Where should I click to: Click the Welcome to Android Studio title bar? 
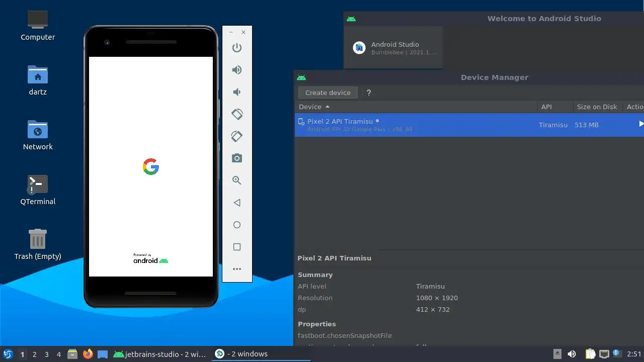pyautogui.click(x=494, y=19)
